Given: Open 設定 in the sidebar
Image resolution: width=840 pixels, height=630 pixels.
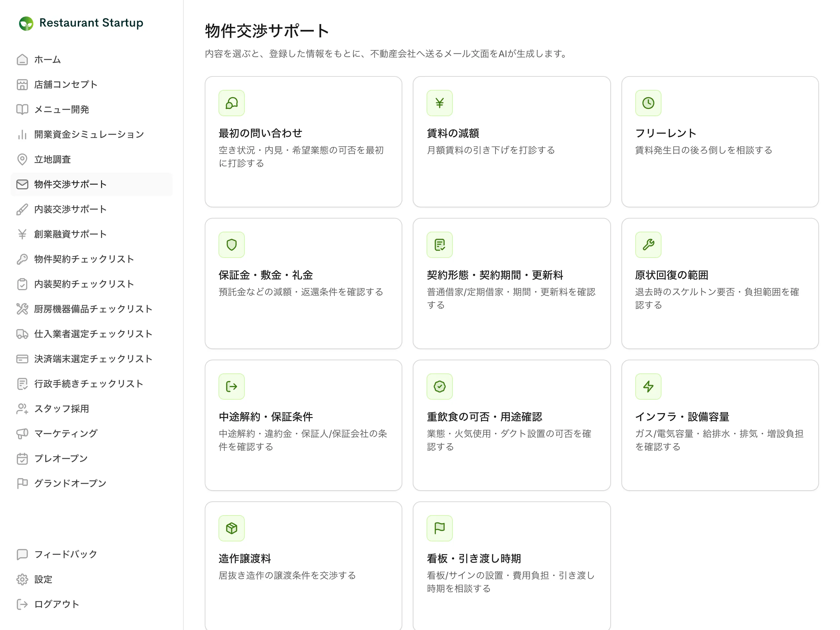Looking at the screenshot, I should 92,579.
